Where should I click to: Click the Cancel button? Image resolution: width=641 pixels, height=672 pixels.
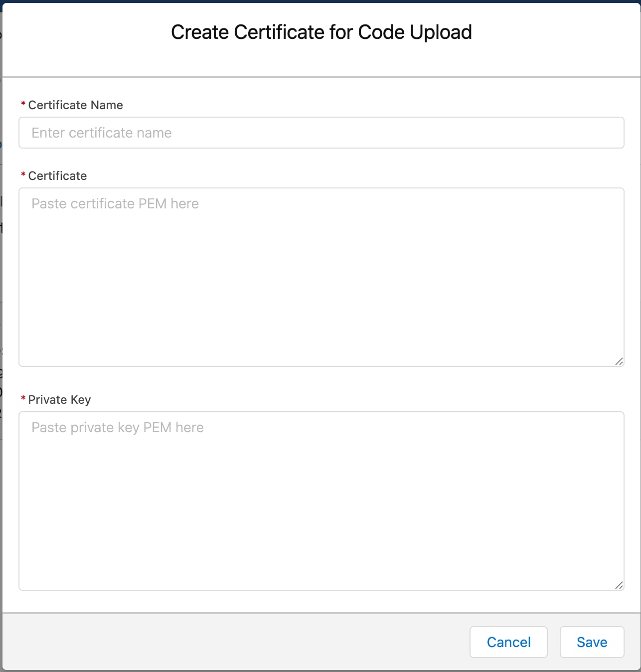(508, 642)
